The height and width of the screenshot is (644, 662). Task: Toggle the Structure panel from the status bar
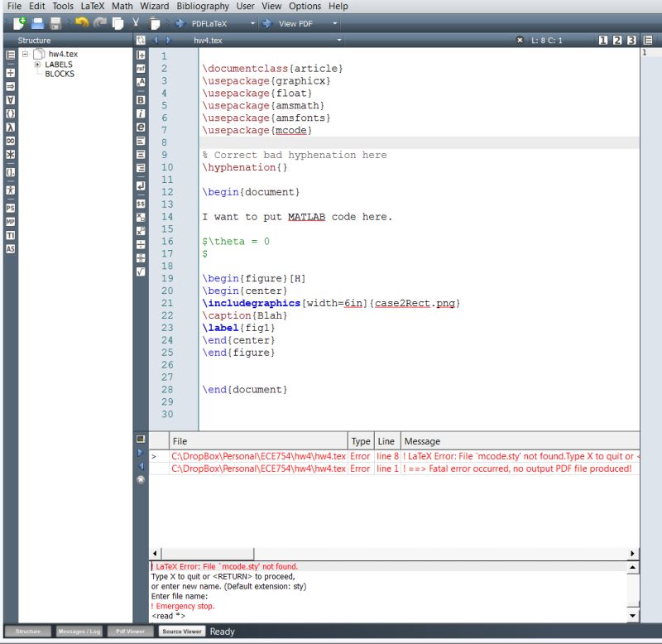pos(27,632)
